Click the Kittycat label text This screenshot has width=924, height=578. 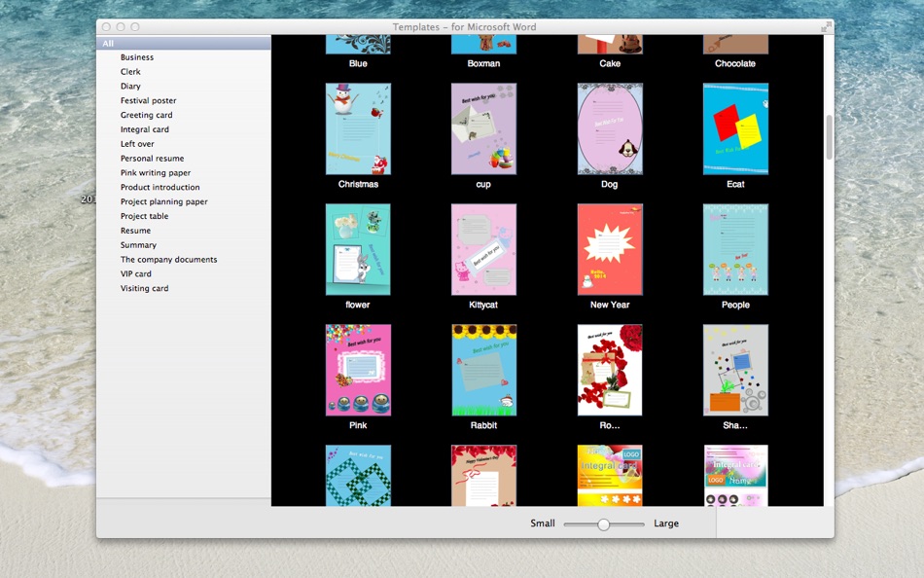click(x=483, y=305)
